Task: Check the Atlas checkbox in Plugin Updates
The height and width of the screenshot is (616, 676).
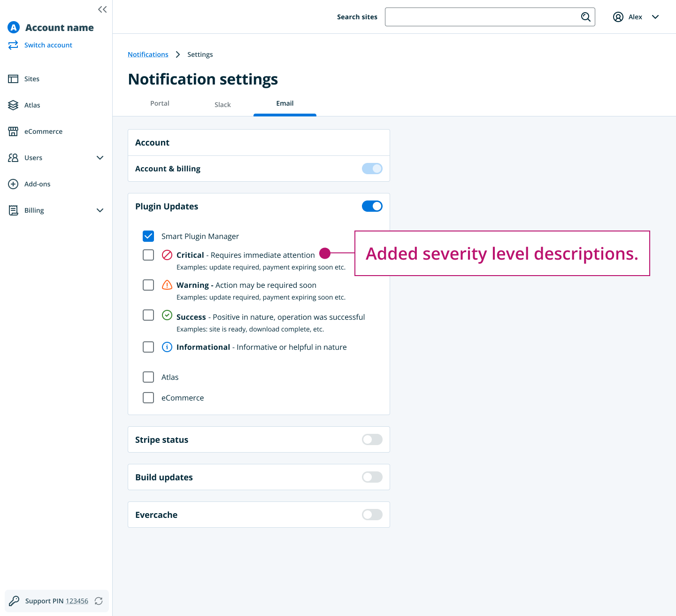Action: pyautogui.click(x=148, y=377)
